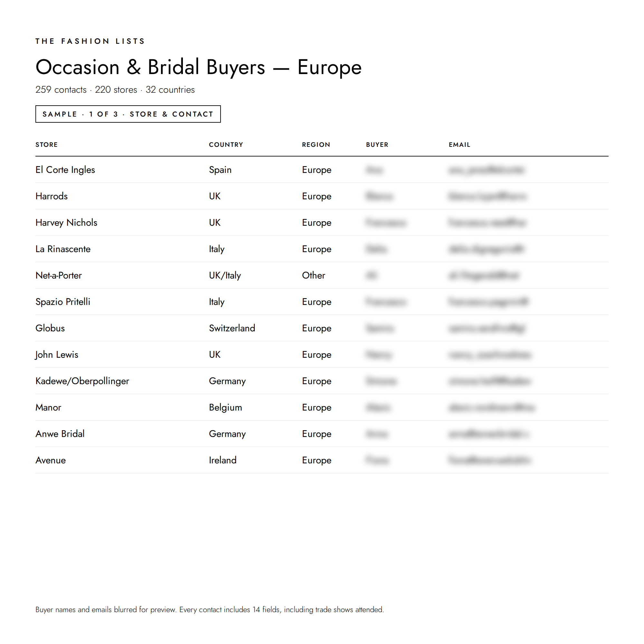Select the John Lewis store cell

click(x=57, y=354)
